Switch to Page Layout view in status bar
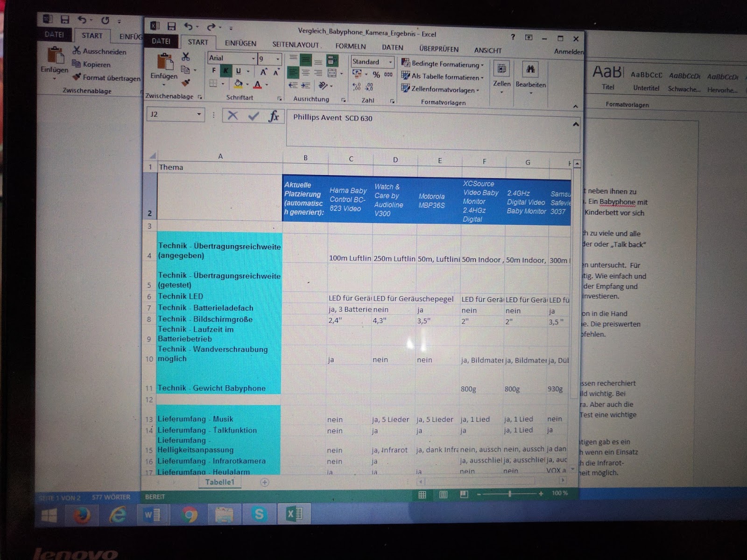 pos(443,494)
